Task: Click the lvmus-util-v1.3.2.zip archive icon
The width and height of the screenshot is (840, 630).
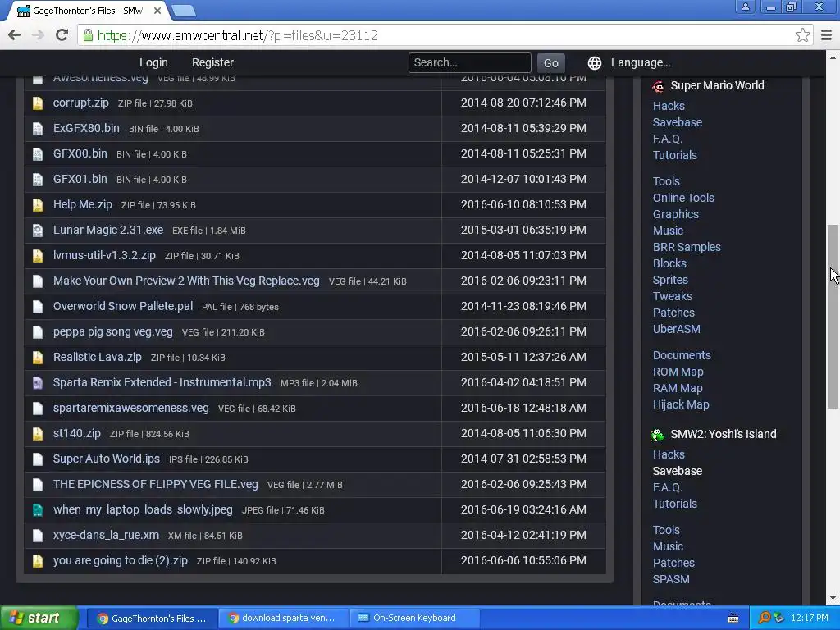Action: (38, 256)
